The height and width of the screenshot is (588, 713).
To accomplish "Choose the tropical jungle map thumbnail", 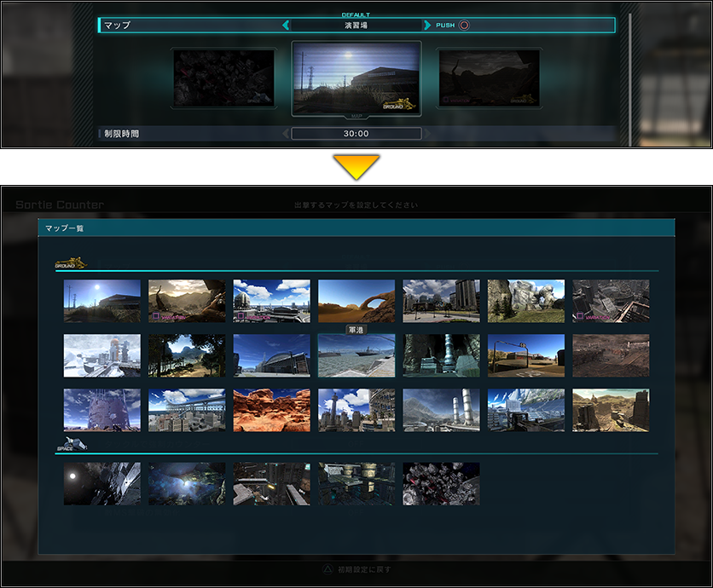I will click(x=187, y=355).
